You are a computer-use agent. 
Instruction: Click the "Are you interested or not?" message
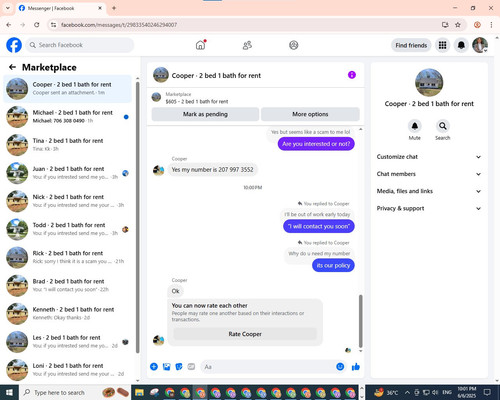(316, 144)
